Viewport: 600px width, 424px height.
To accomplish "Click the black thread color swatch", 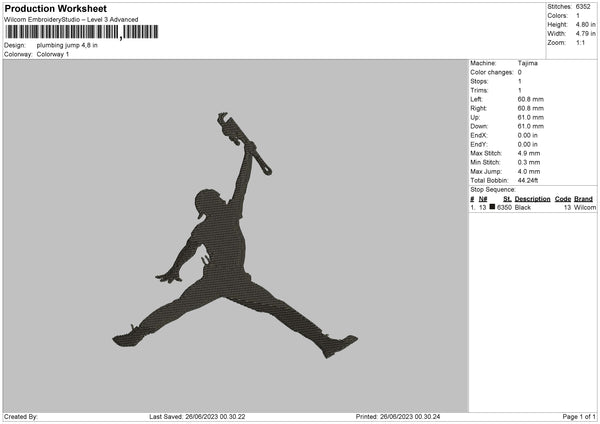I will pos(492,207).
